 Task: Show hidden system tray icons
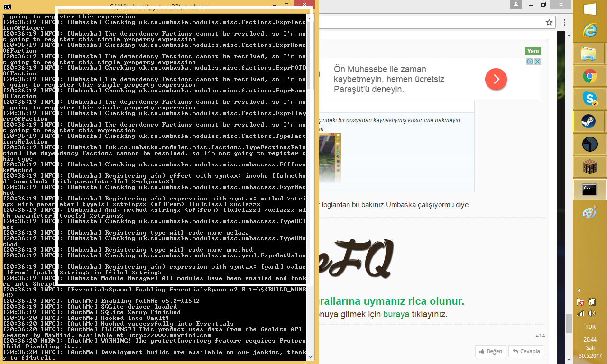[579, 290]
